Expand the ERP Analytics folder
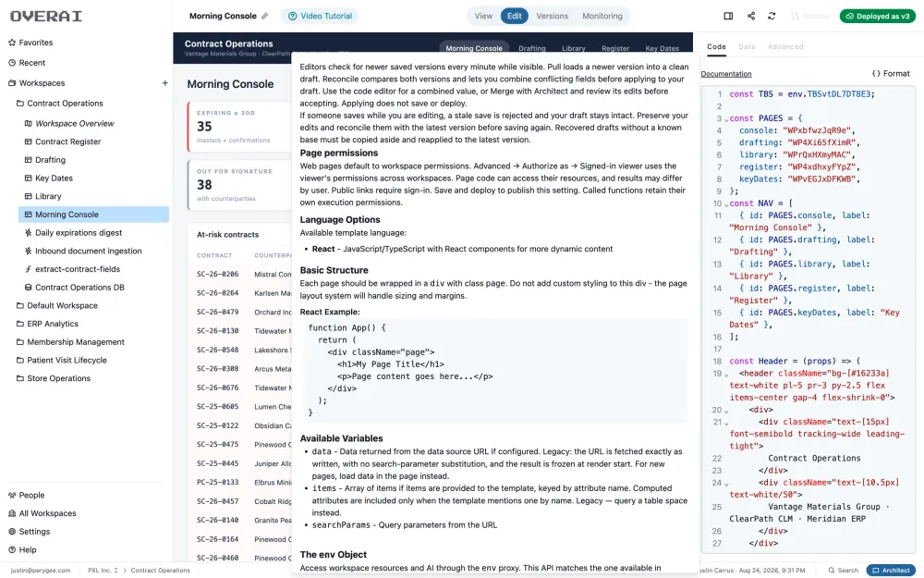The image size is (924, 578). click(46, 324)
